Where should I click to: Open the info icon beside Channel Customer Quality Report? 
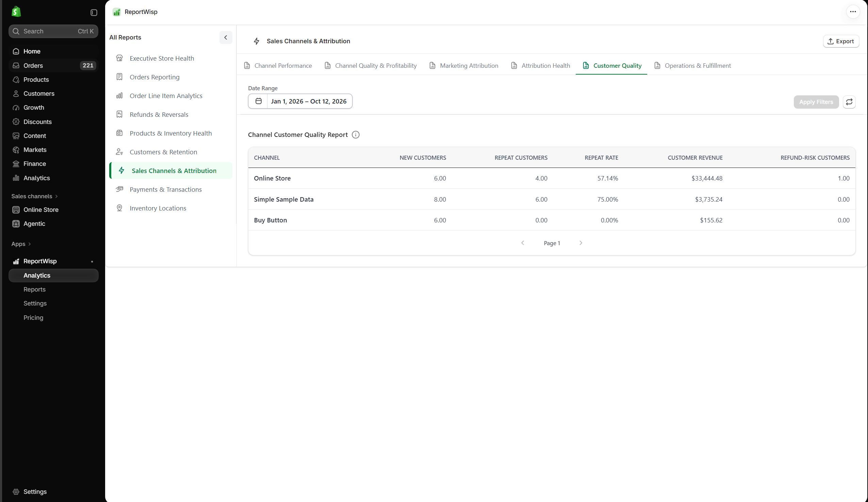[356, 135]
